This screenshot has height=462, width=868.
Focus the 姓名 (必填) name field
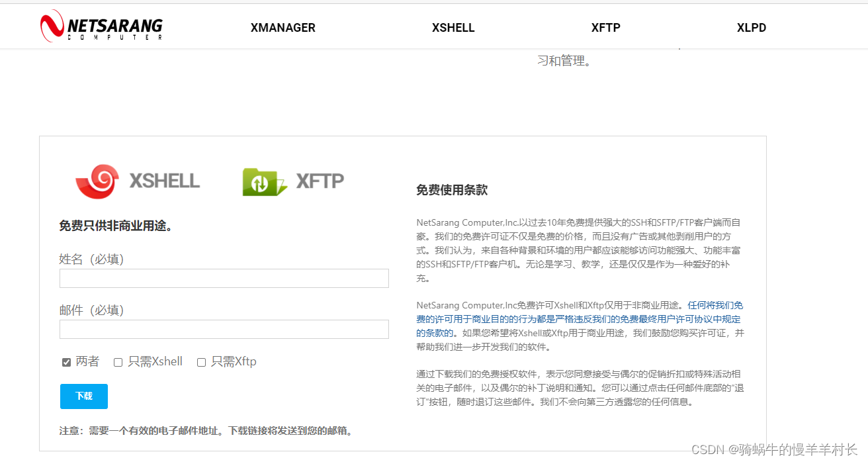[x=224, y=278]
